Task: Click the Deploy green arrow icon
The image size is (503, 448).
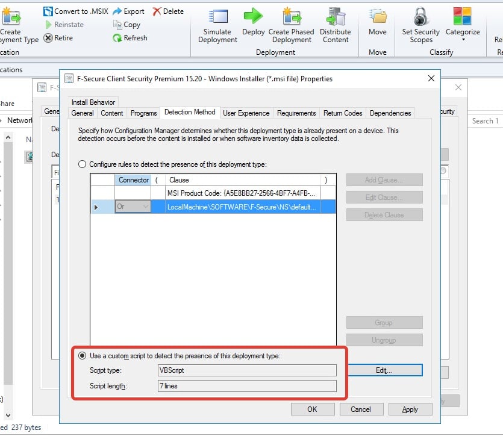Action: [253, 16]
